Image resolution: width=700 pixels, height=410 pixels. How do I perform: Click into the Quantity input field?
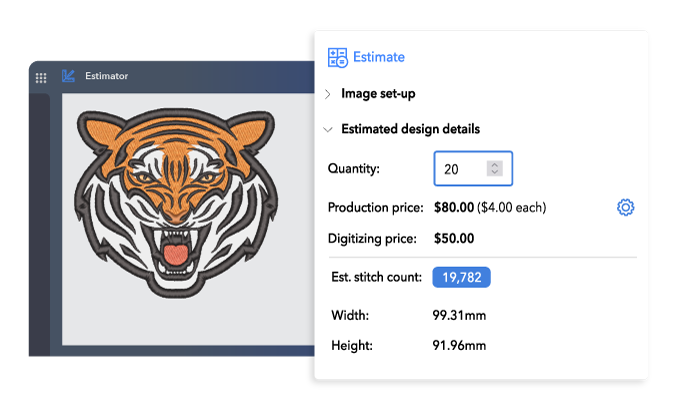(460, 169)
